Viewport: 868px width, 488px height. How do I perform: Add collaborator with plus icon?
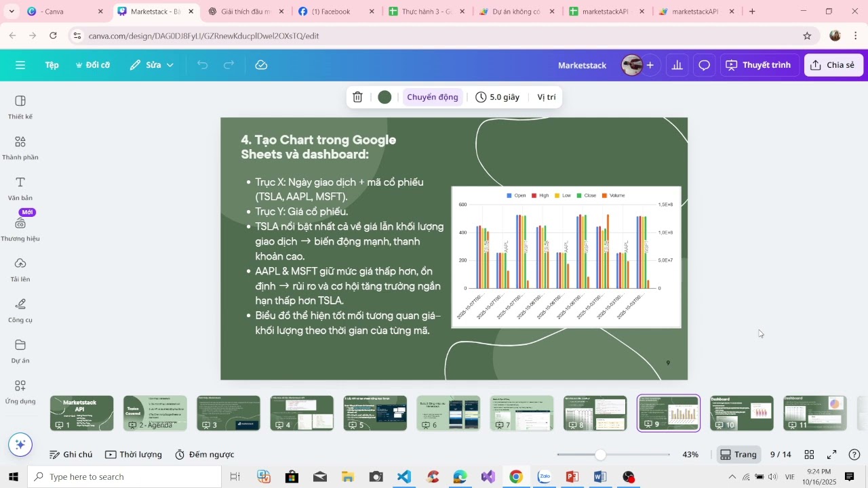click(x=650, y=65)
